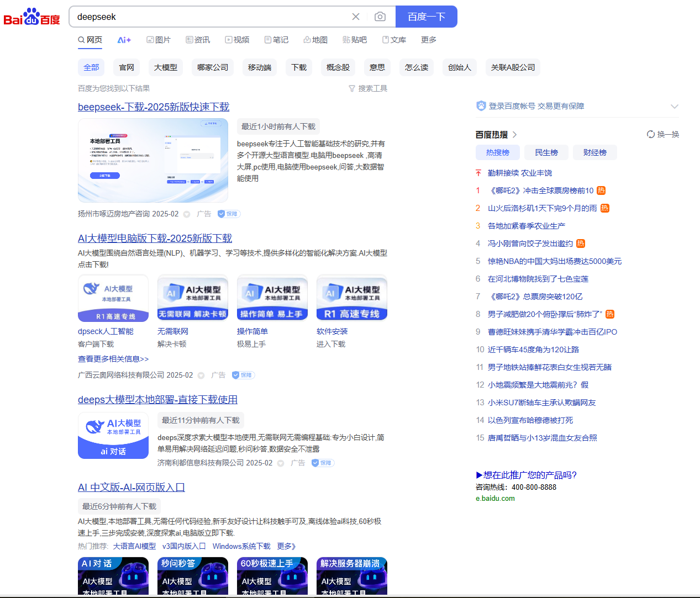Click the 操作简单 易上手 thumbnail

click(x=272, y=298)
